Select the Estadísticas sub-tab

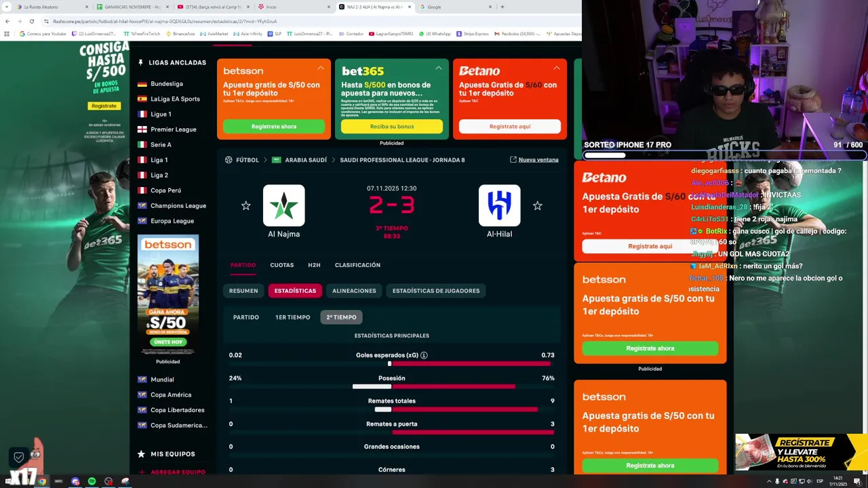295,291
